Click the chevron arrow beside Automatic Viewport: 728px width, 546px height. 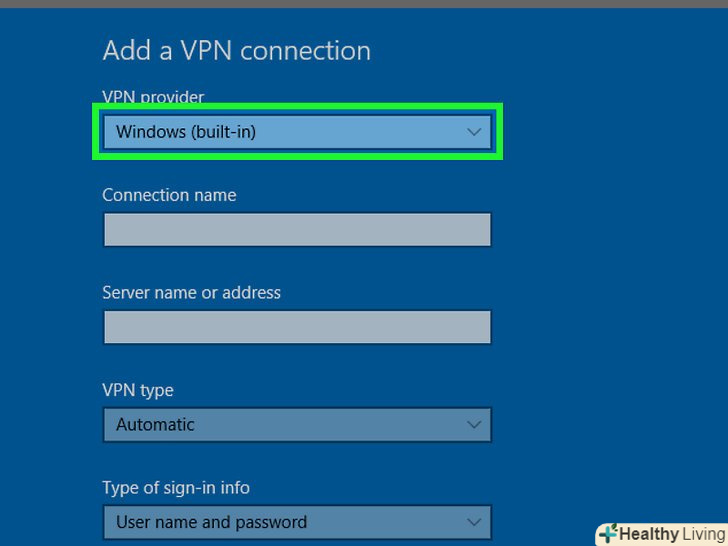(x=474, y=425)
